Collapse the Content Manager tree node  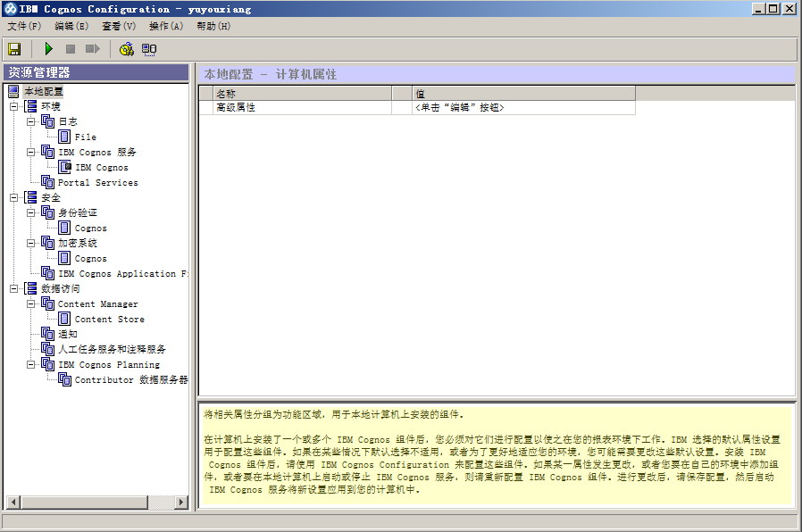pos(30,303)
